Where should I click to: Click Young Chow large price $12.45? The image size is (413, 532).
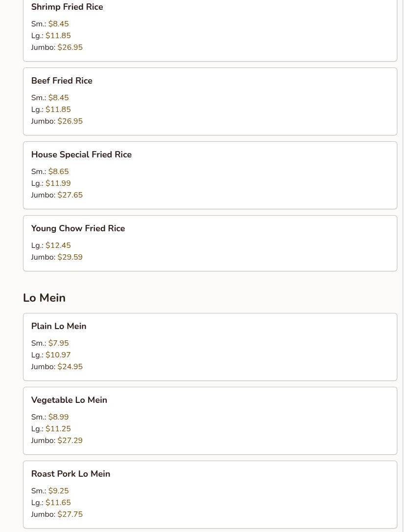pos(58,245)
